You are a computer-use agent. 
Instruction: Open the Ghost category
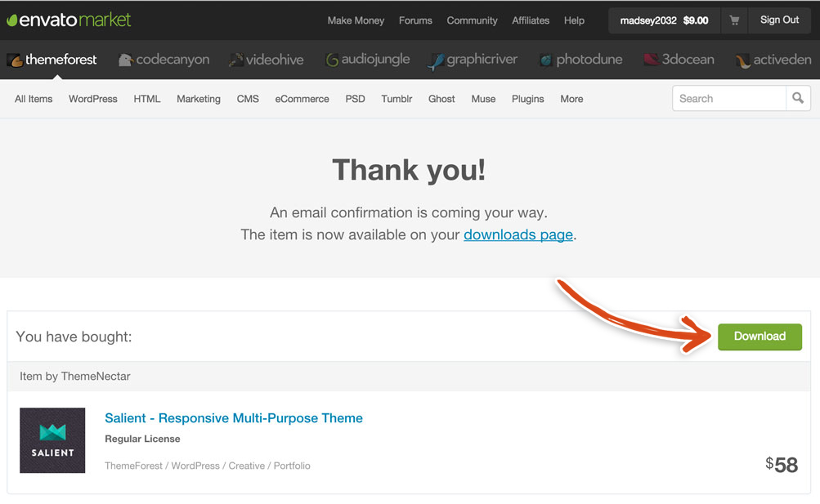coord(441,99)
